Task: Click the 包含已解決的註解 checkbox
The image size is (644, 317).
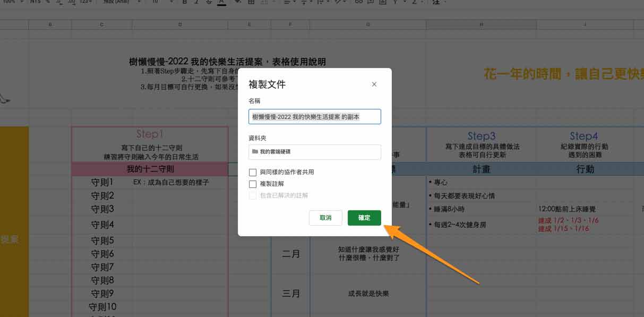Action: pyautogui.click(x=253, y=195)
